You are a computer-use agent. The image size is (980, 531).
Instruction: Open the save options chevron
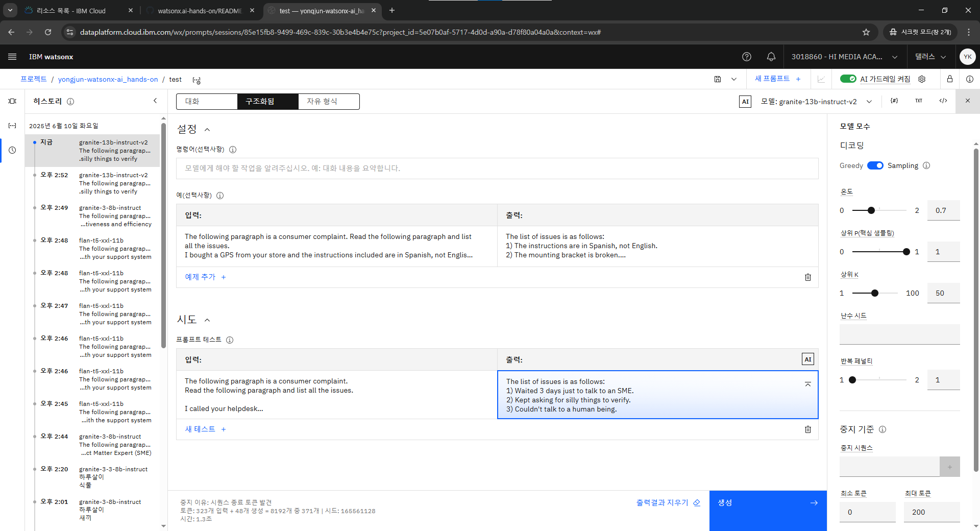pos(734,79)
